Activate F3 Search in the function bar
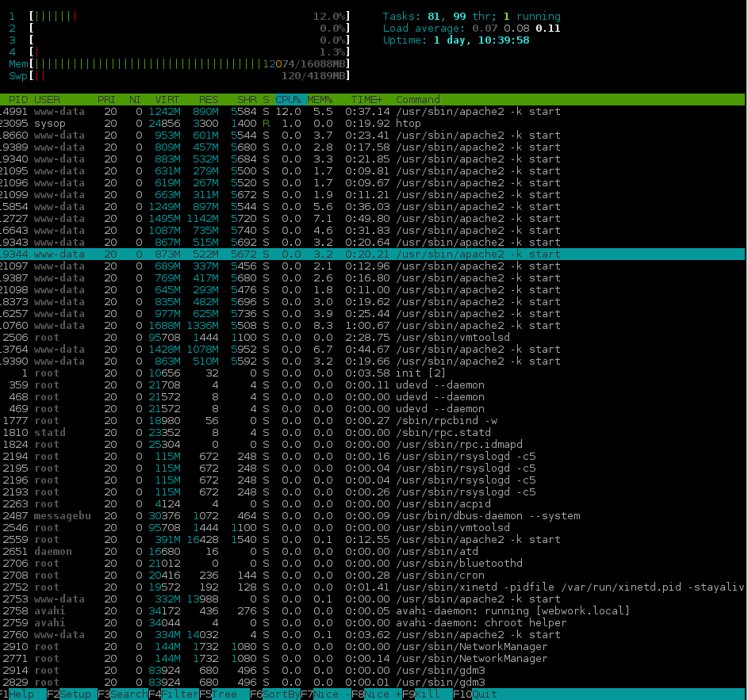 pyautogui.click(x=123, y=694)
